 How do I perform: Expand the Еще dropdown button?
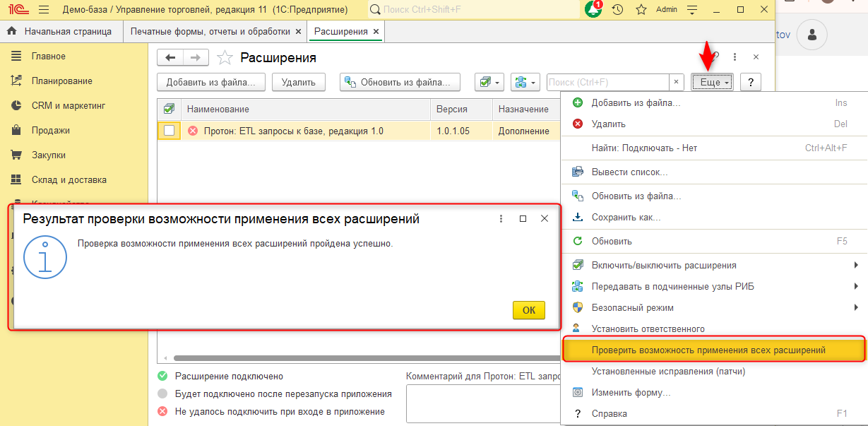pyautogui.click(x=713, y=82)
